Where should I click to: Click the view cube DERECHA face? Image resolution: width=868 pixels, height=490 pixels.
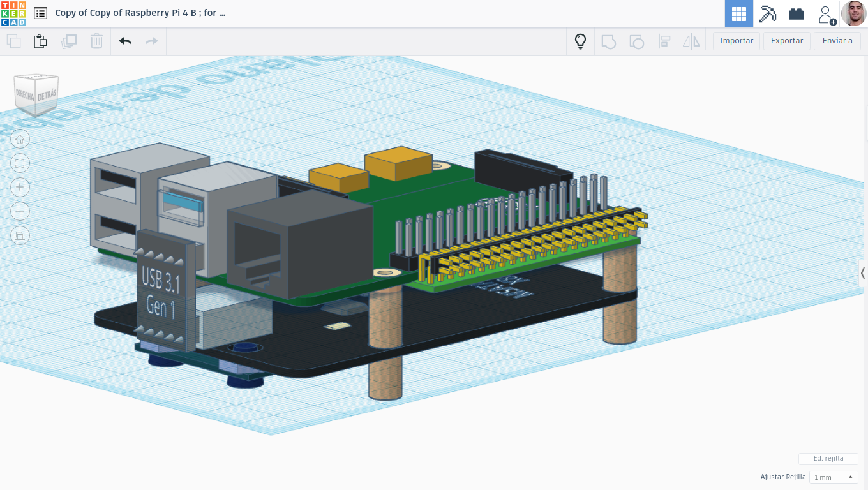point(26,94)
